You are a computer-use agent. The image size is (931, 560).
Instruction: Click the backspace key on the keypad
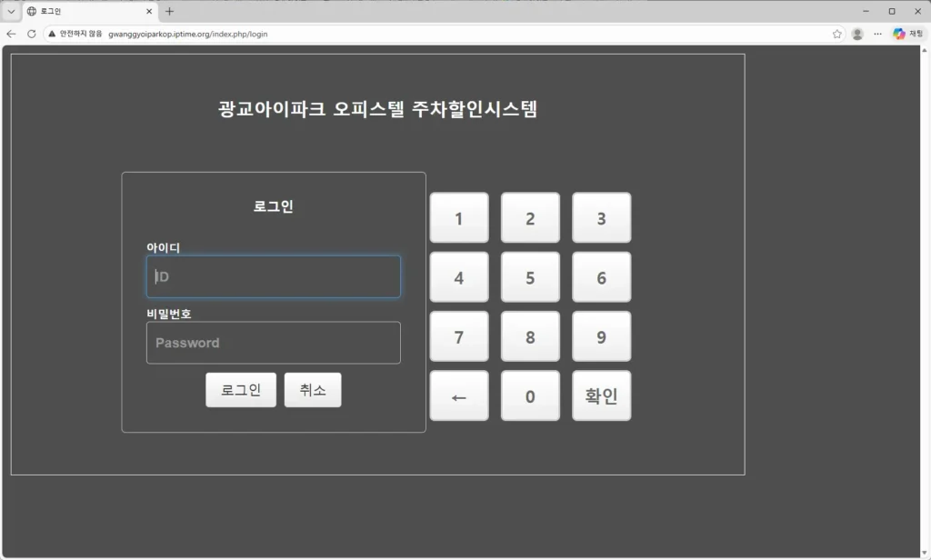pyautogui.click(x=458, y=395)
